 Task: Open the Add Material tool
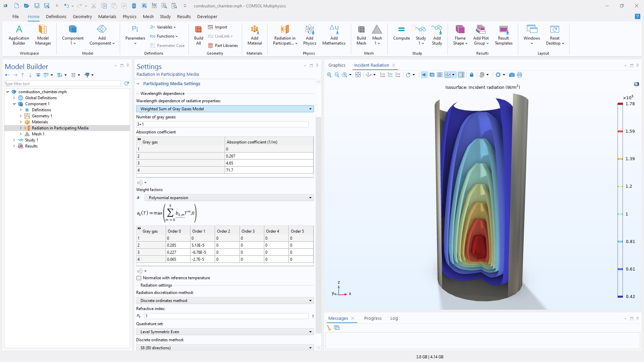(255, 35)
